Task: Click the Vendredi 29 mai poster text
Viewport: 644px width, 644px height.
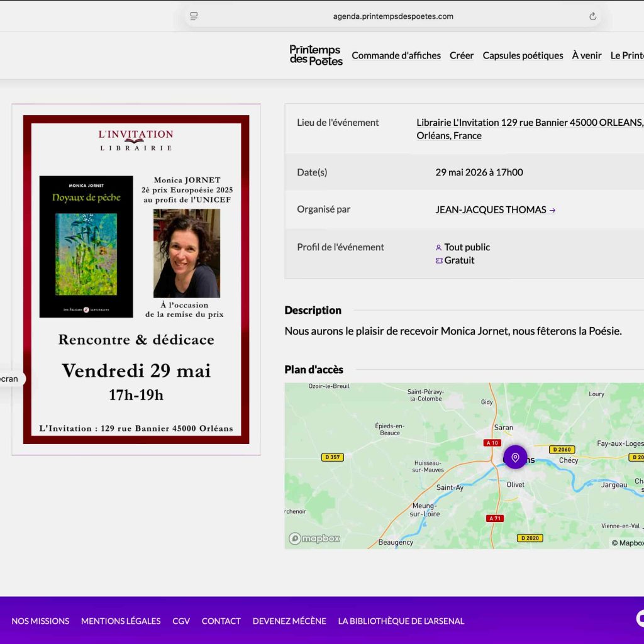Action: [x=136, y=371]
